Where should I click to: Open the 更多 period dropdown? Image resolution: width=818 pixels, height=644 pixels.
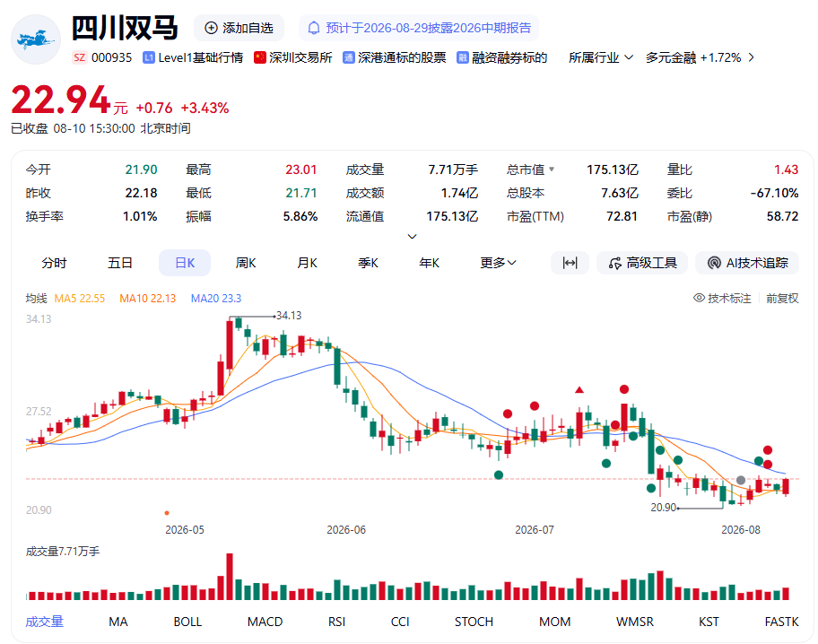(498, 263)
